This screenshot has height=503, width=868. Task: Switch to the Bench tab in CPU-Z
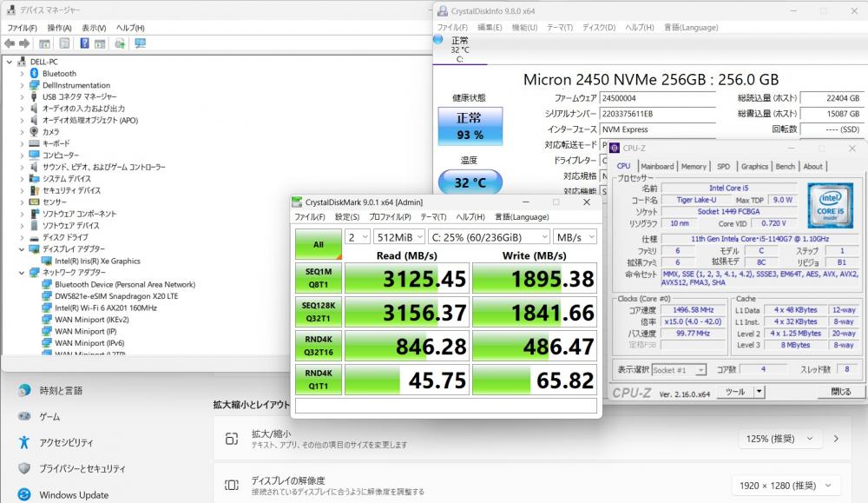[x=785, y=166]
